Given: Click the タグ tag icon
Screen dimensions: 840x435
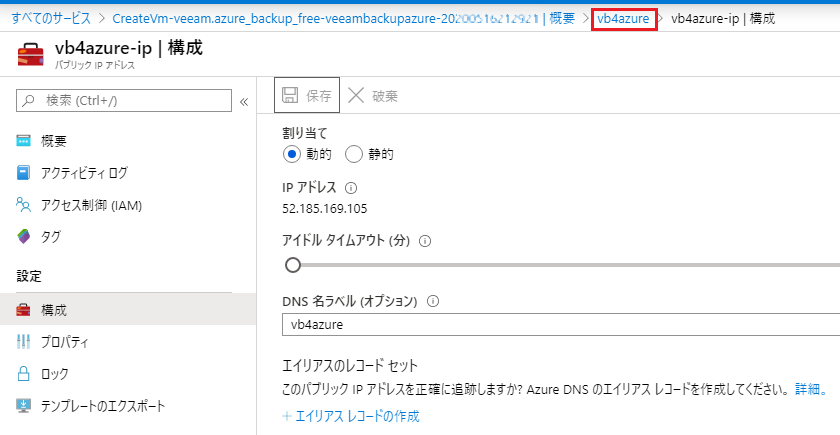Looking at the screenshot, I should pos(24,236).
